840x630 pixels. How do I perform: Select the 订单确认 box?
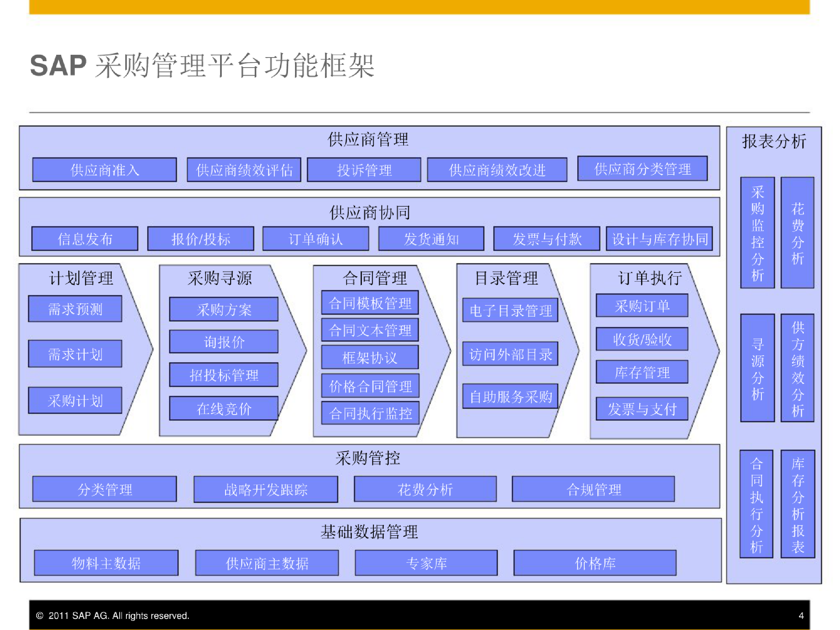[316, 239]
